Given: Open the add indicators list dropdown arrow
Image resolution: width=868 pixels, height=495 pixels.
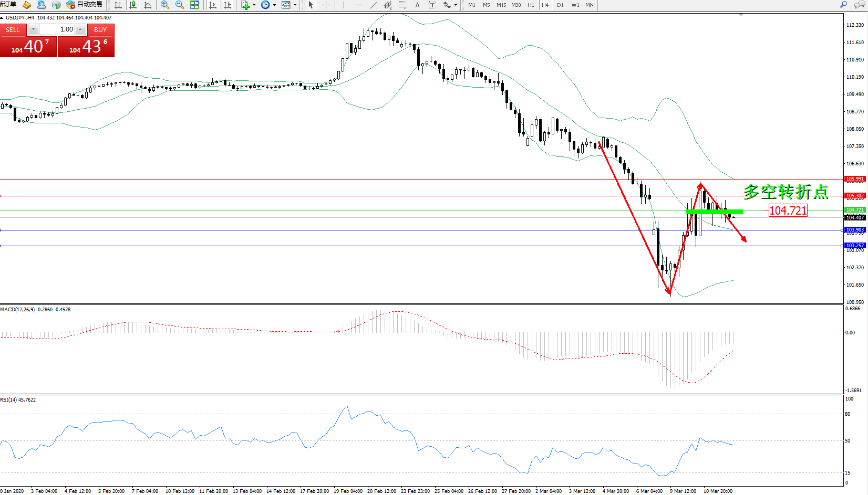Looking at the screenshot, I should [254, 5].
